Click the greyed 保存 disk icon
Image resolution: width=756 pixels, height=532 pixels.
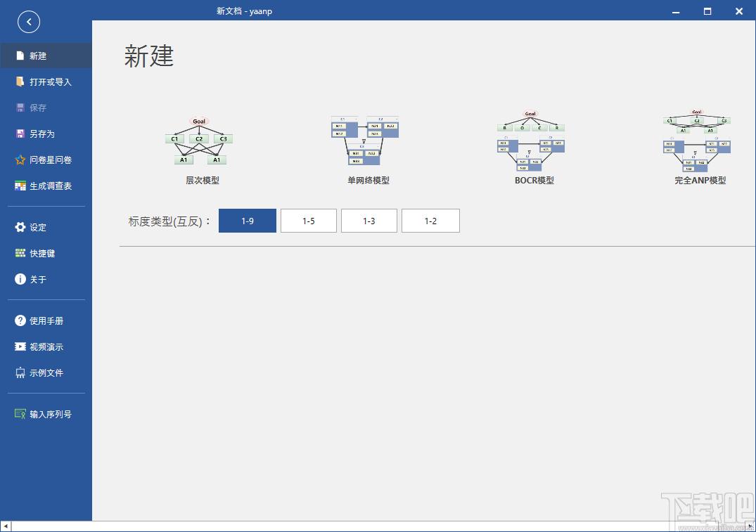tap(20, 108)
